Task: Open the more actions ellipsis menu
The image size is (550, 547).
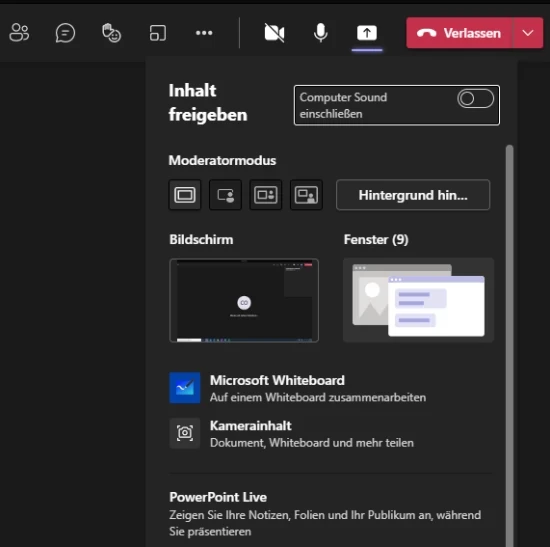Action: point(204,33)
